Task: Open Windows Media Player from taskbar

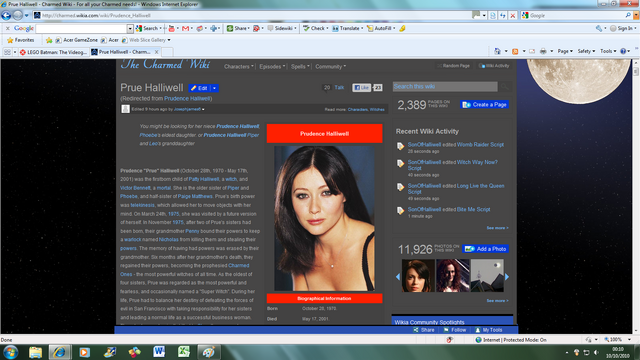Action: tap(84, 352)
